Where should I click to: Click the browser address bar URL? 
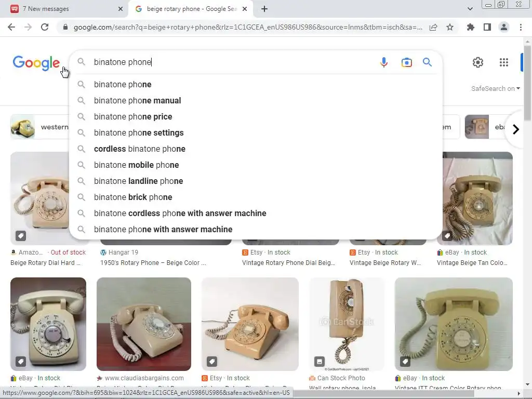click(248, 27)
